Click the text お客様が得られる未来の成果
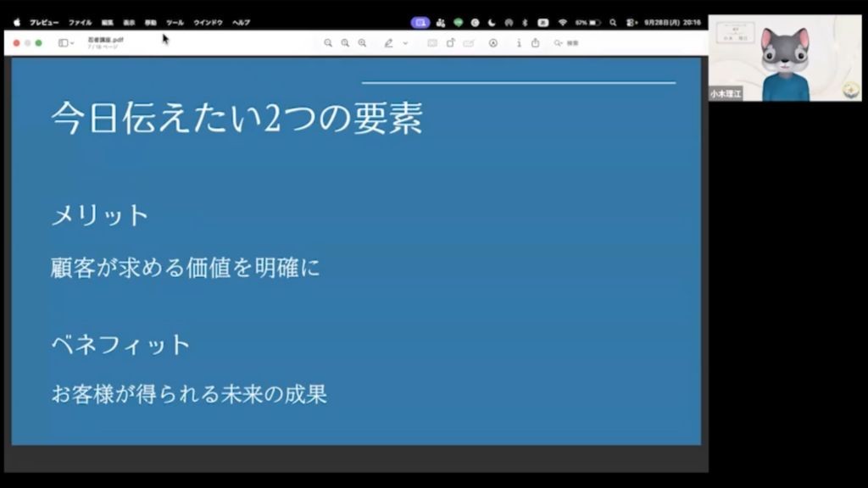The width and height of the screenshot is (868, 488). click(x=189, y=394)
